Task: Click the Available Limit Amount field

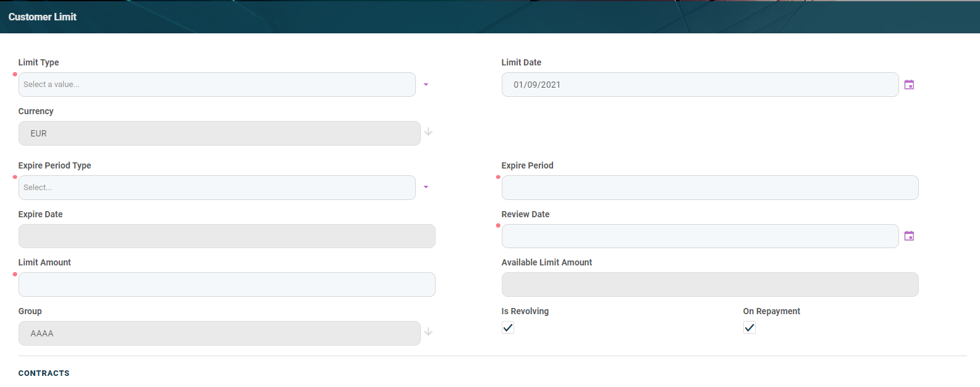Action: coord(709,285)
